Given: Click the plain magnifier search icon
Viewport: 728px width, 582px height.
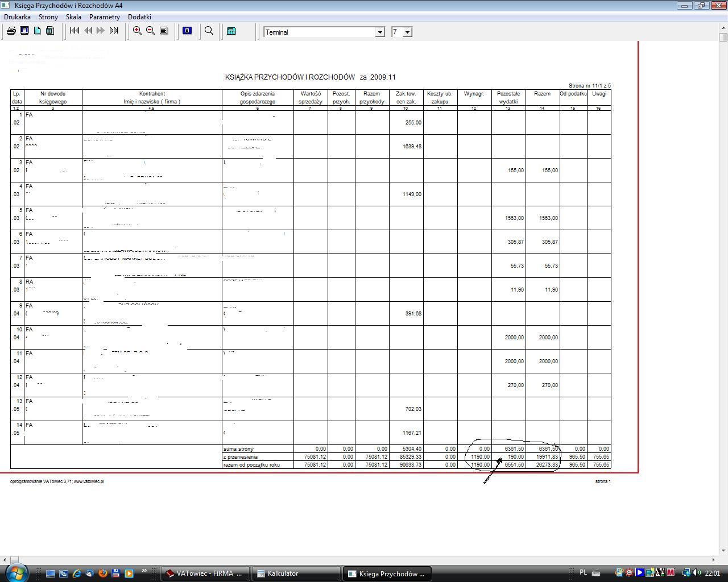Looking at the screenshot, I should [209, 31].
